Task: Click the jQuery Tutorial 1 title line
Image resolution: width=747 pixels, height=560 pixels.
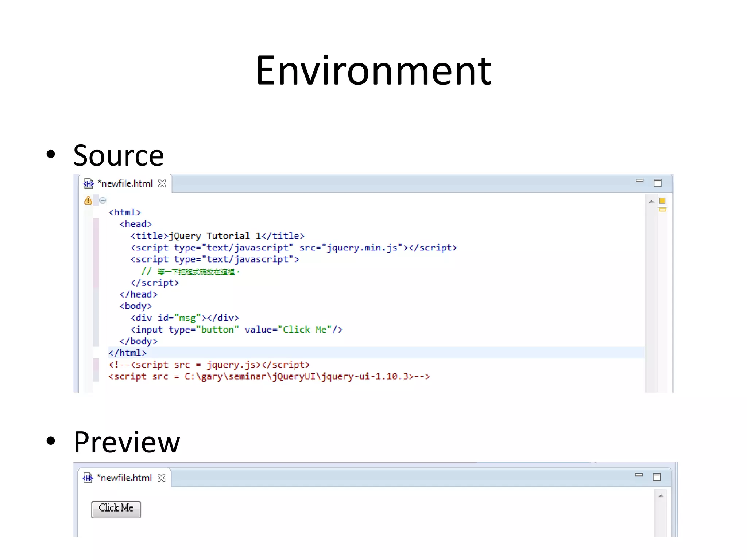Action: pos(217,236)
